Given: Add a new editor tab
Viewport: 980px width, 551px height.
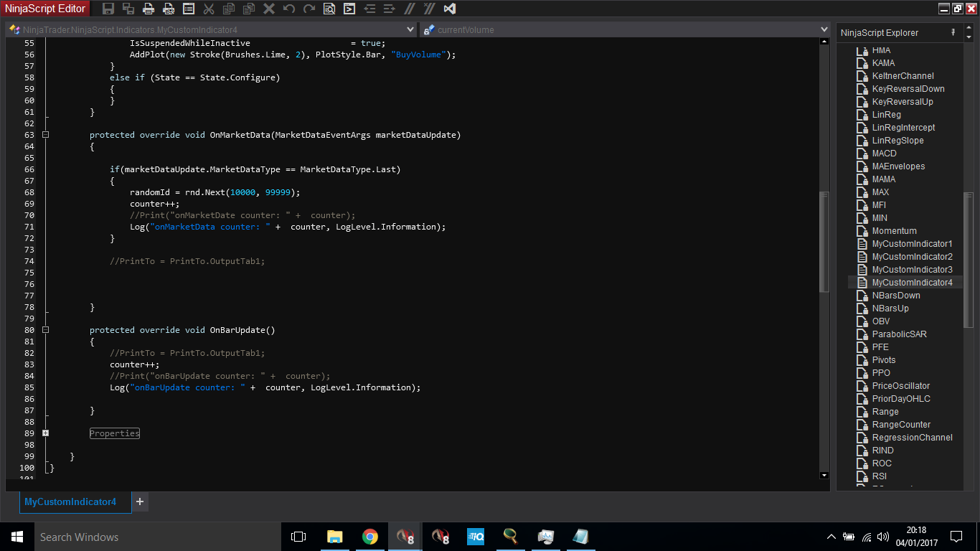Looking at the screenshot, I should point(140,502).
